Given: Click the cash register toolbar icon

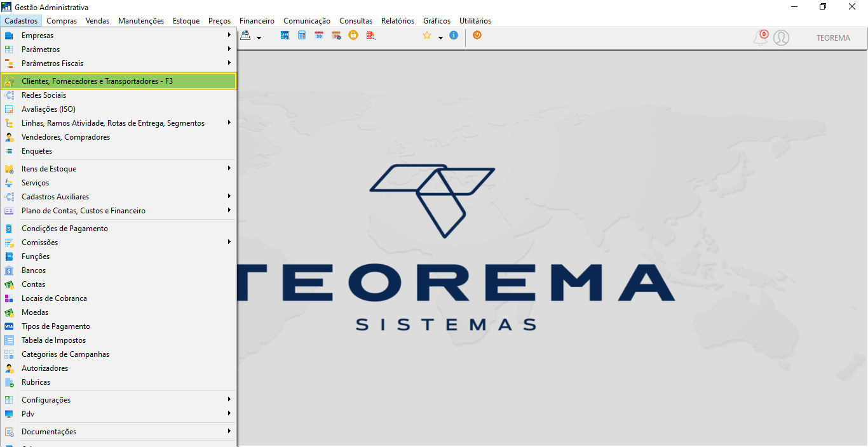Looking at the screenshot, I should coord(246,36).
